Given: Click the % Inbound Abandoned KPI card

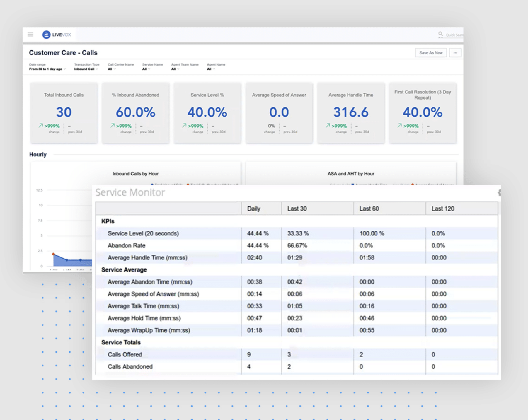Looking at the screenshot, I should (135, 113).
